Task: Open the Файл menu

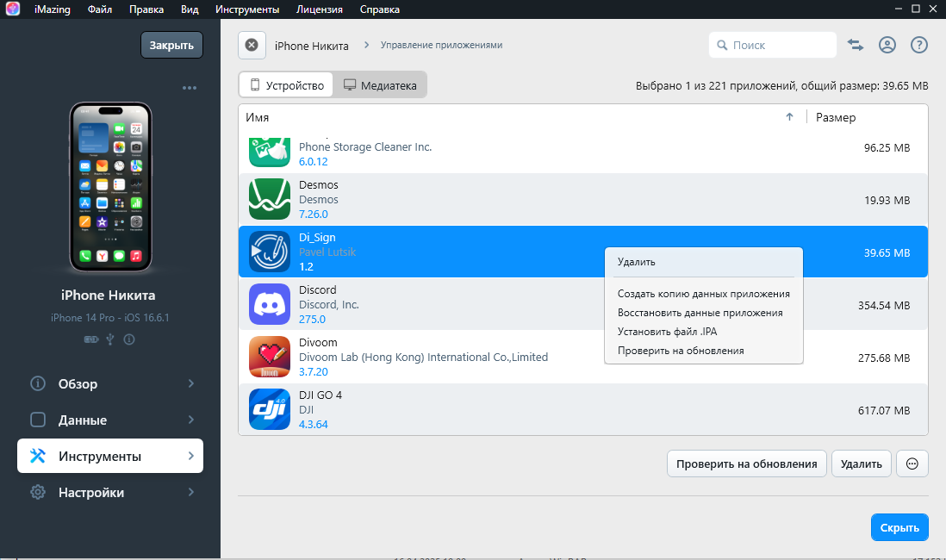Action: click(100, 9)
